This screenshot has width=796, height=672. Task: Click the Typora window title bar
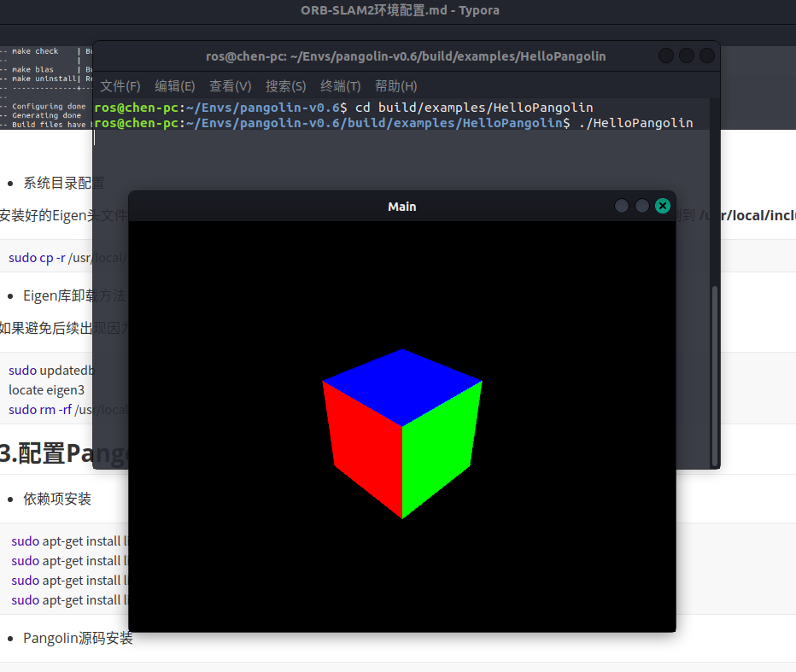tap(400, 10)
